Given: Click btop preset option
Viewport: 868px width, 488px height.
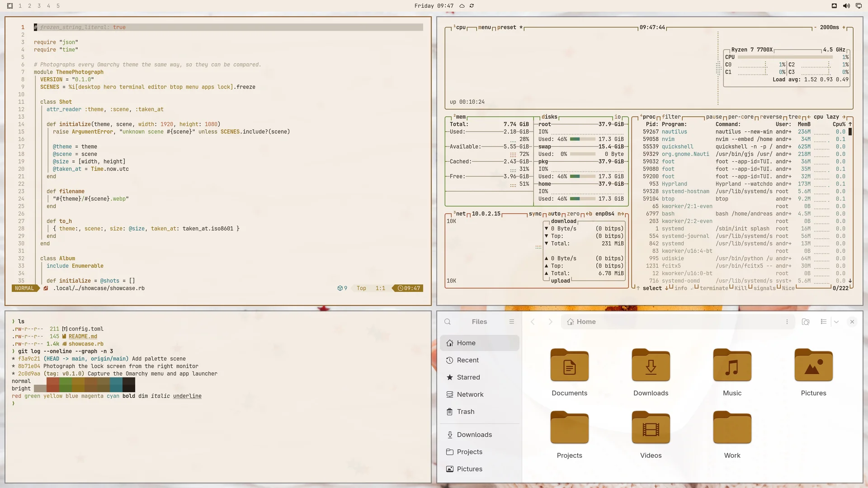Looking at the screenshot, I should [x=510, y=28].
